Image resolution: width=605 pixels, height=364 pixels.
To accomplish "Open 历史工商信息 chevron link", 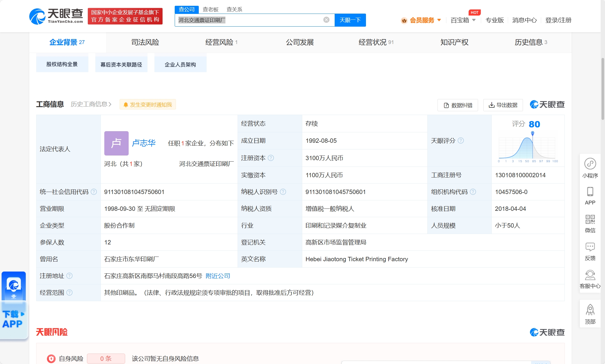I will [x=91, y=104].
